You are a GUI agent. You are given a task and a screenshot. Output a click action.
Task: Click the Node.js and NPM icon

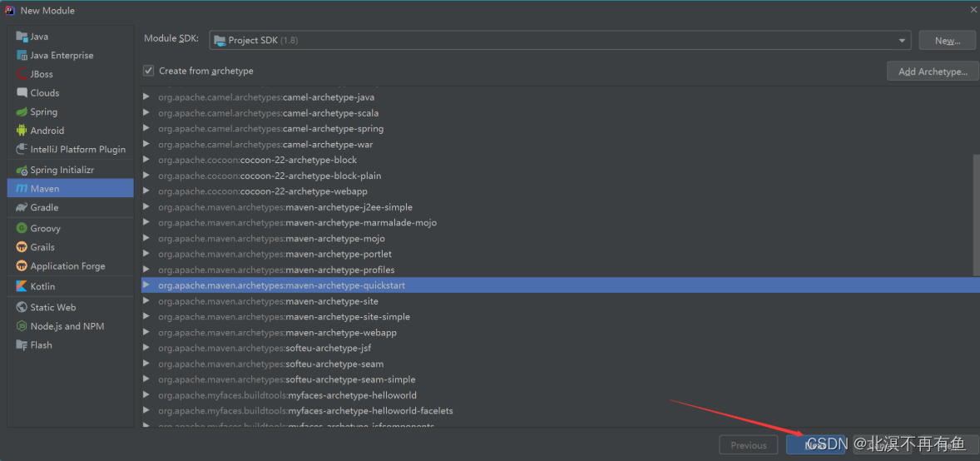(22, 326)
